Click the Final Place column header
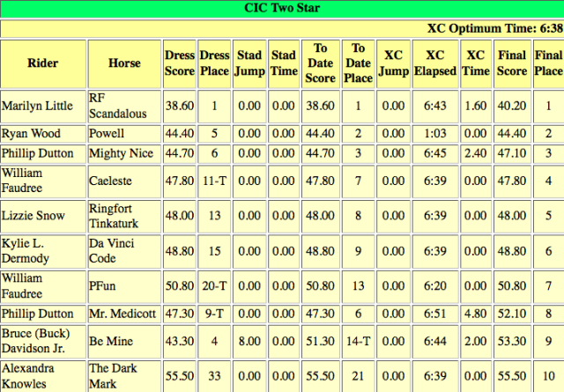This screenshot has height=392, width=564. pyautogui.click(x=548, y=63)
